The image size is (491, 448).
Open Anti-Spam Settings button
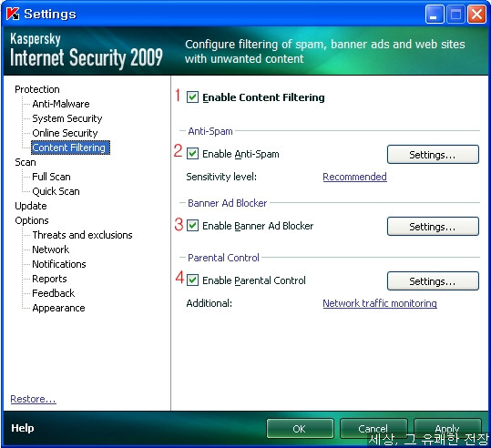(433, 155)
